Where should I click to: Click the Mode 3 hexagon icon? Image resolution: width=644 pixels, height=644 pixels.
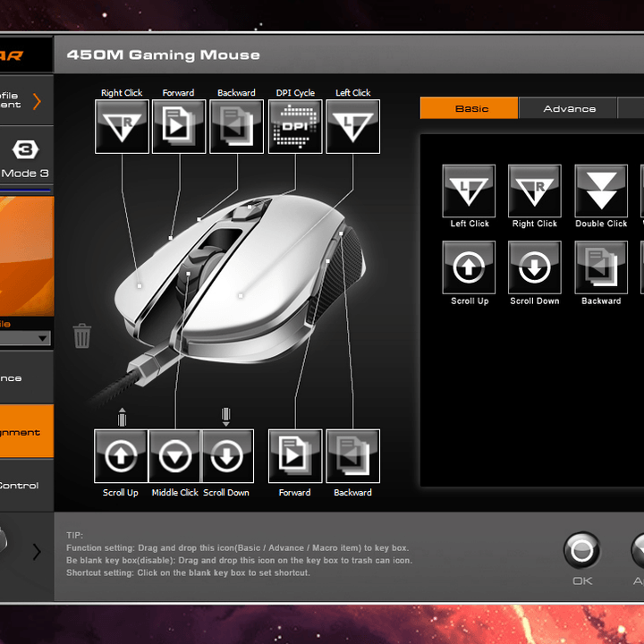25,149
